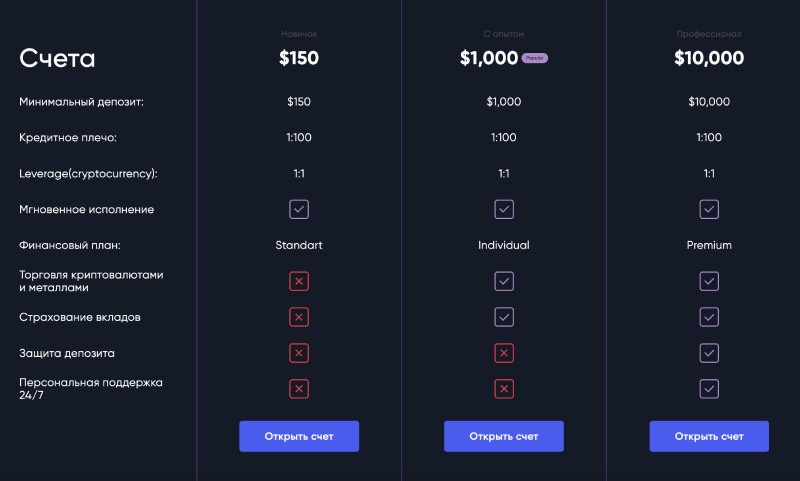
Task: Click the red X for С опытом deposit protection
Action: [504, 353]
